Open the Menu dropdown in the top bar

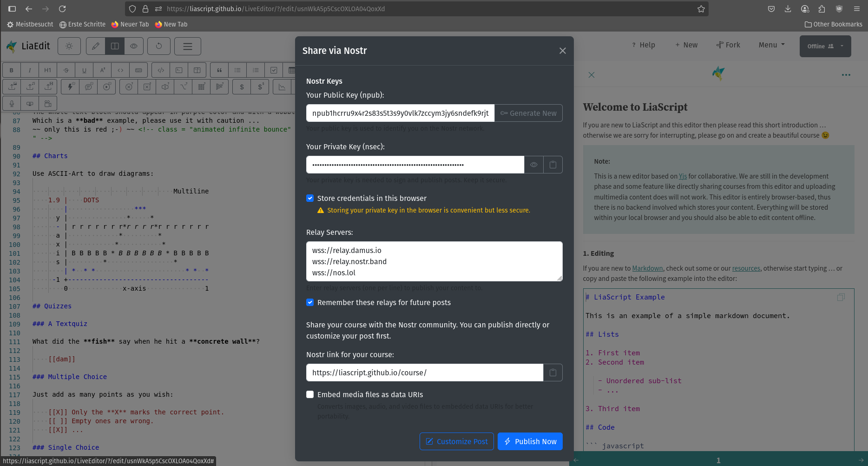click(772, 45)
